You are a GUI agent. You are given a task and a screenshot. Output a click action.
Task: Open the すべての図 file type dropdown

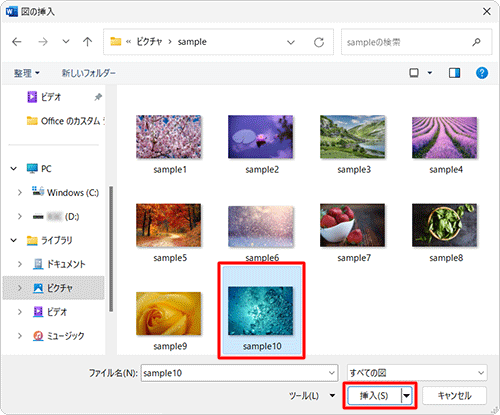[417, 373]
